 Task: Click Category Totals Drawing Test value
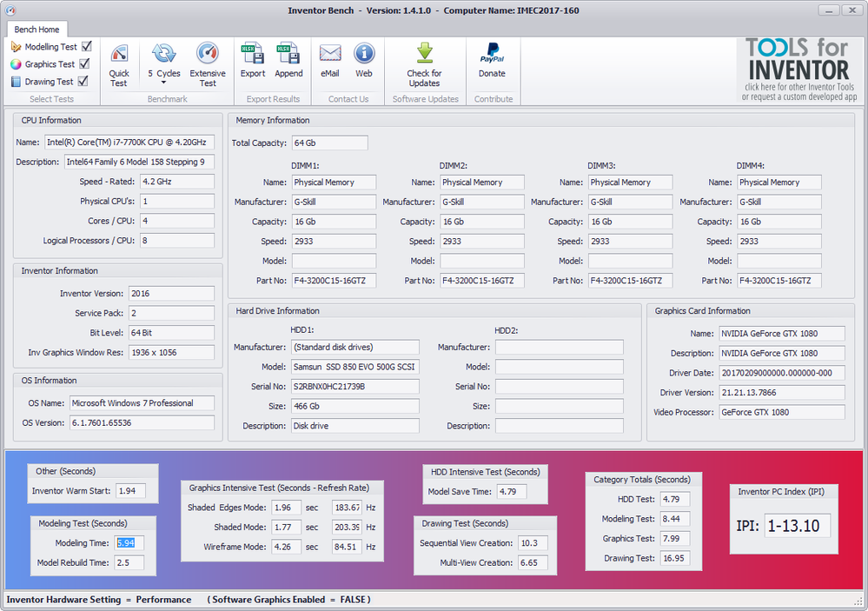675,558
